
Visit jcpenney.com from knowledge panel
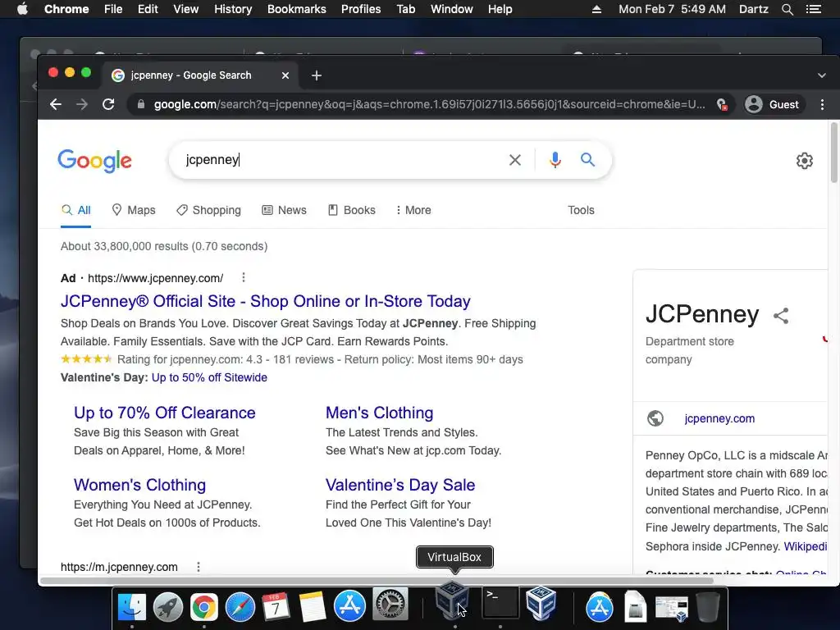(x=719, y=418)
